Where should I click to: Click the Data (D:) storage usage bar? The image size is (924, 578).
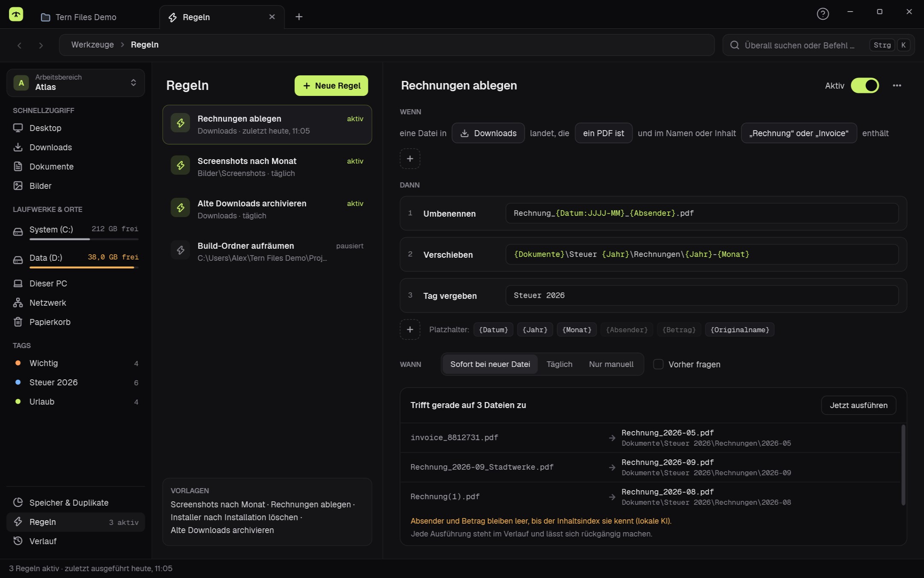[84, 268]
